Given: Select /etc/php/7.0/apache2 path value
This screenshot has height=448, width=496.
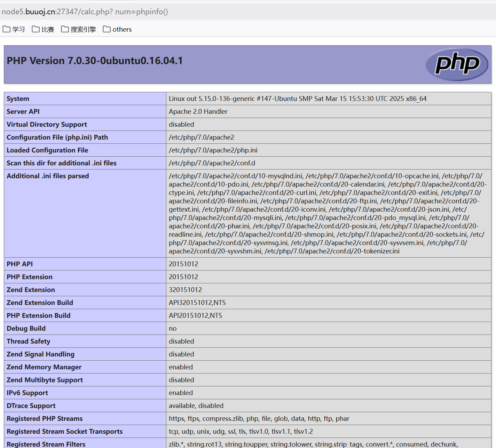Looking at the screenshot, I should pos(202,137).
